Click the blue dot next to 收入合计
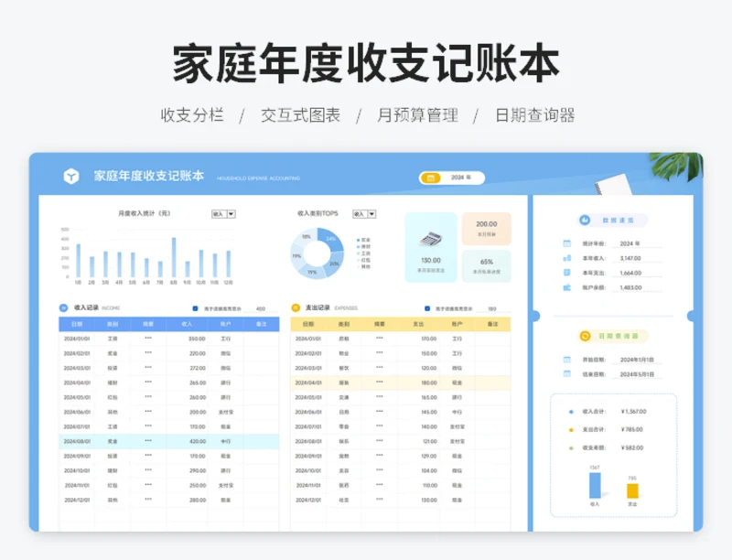 [570, 412]
